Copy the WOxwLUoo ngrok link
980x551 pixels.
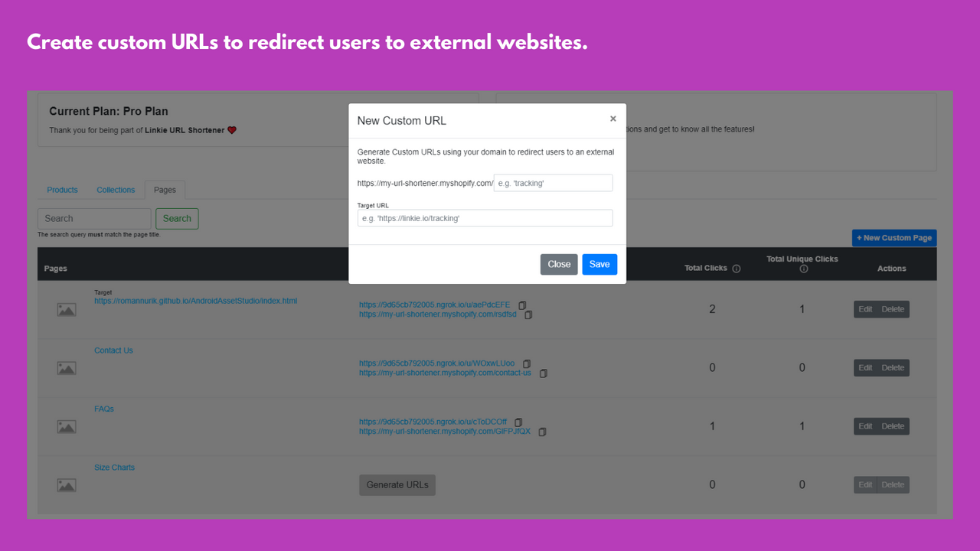coord(526,364)
